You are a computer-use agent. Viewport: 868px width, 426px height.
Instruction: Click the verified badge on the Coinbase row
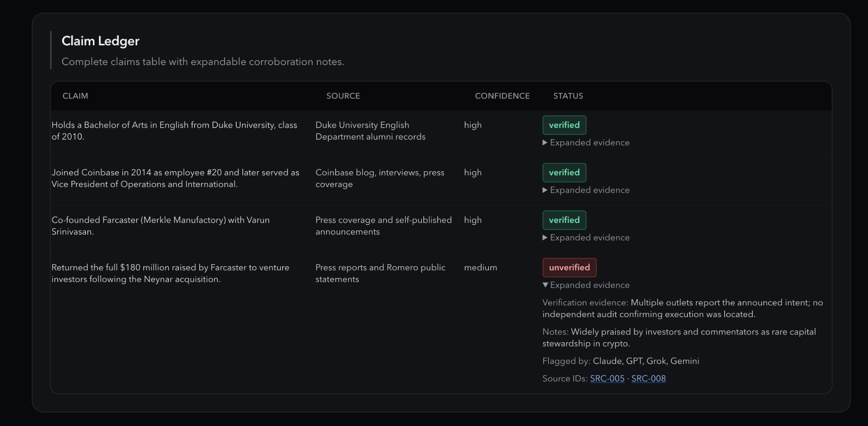pos(564,173)
